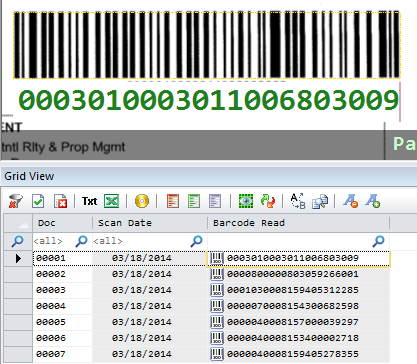Screen dimensions: 417x364
Task: Clear the grid filter using funnel icon
Action: point(15,201)
